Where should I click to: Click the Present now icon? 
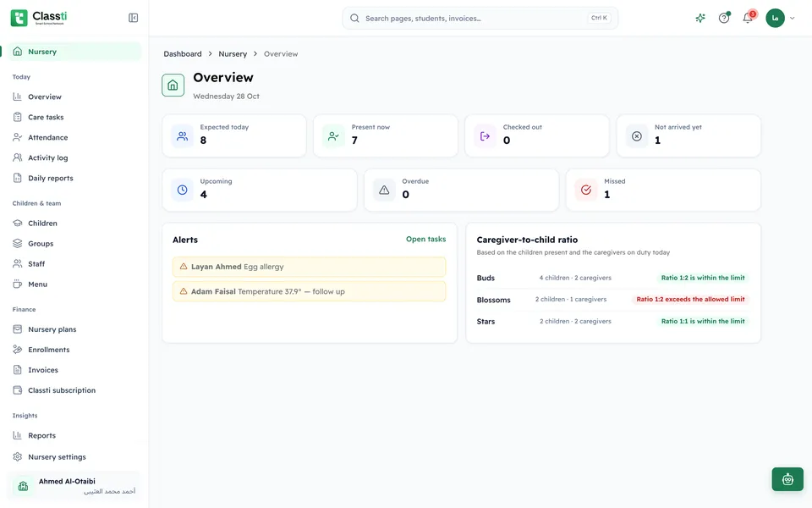pos(333,136)
